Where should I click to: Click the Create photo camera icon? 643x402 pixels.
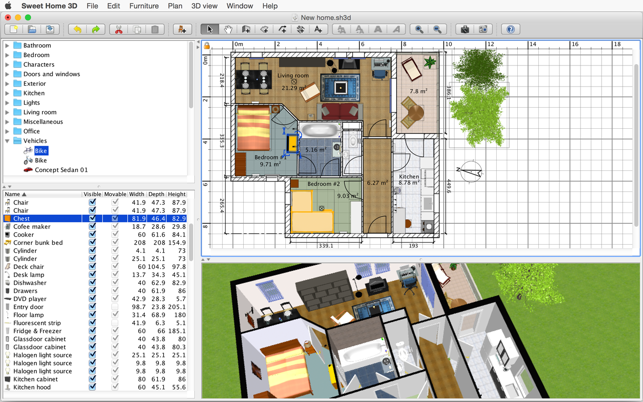pyautogui.click(x=465, y=30)
